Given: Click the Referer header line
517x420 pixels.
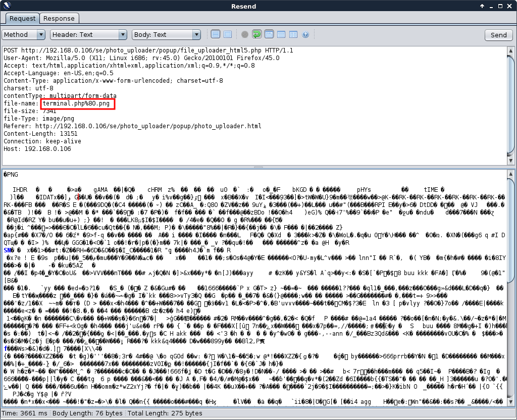Looking at the screenshot, I should tap(133, 126).
